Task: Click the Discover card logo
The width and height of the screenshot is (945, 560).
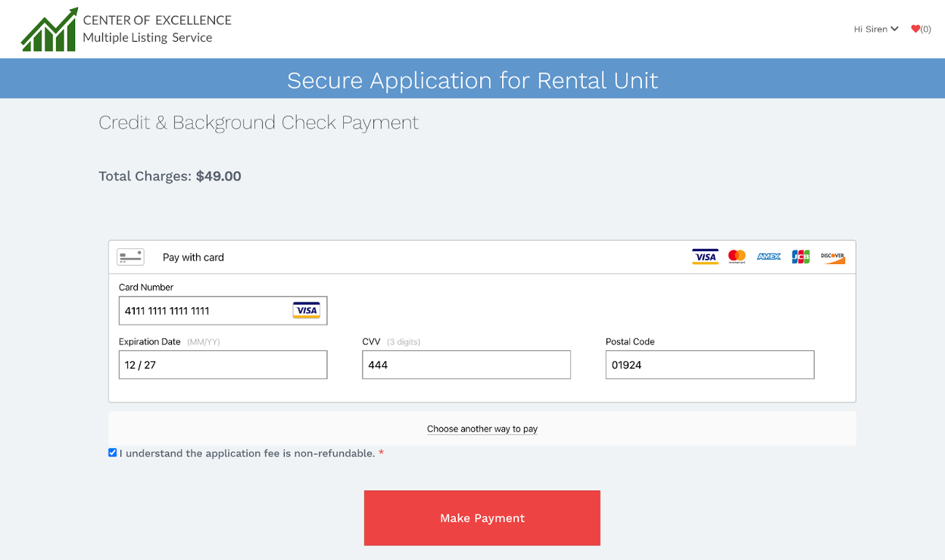Action: point(832,257)
